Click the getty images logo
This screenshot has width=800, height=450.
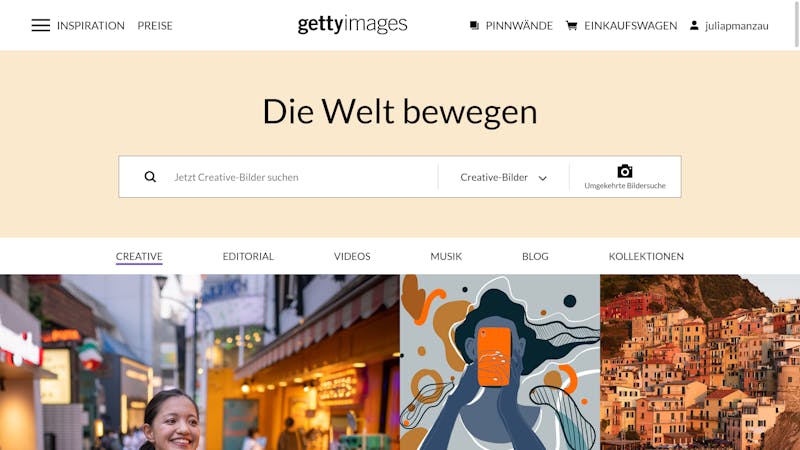tap(353, 24)
